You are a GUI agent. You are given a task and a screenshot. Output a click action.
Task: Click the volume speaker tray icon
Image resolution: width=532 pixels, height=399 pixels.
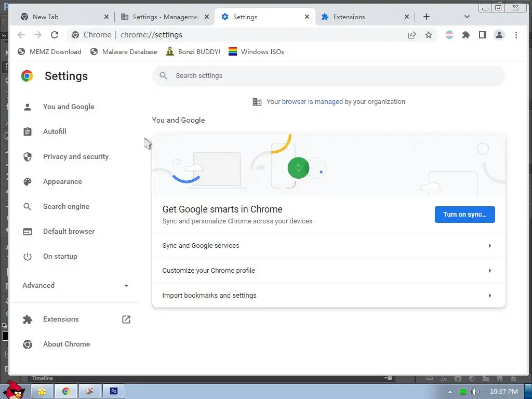(x=475, y=392)
